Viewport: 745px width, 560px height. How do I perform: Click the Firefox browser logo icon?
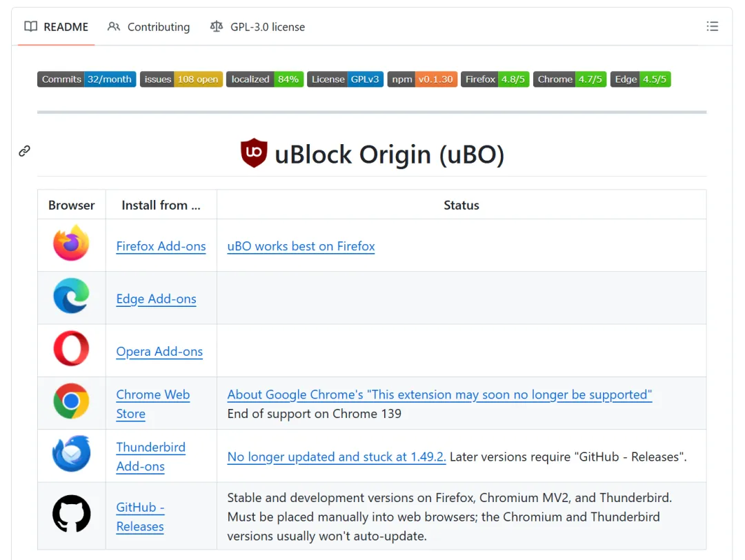click(71, 243)
